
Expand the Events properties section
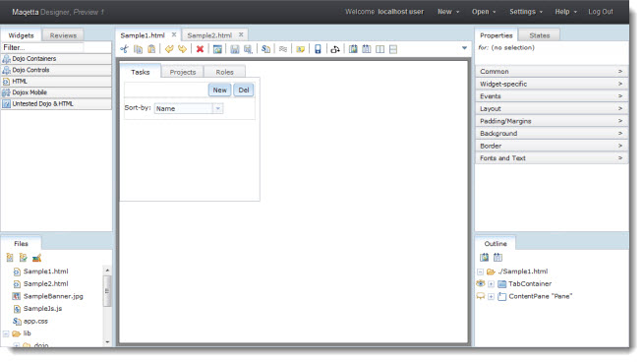pyautogui.click(x=552, y=95)
